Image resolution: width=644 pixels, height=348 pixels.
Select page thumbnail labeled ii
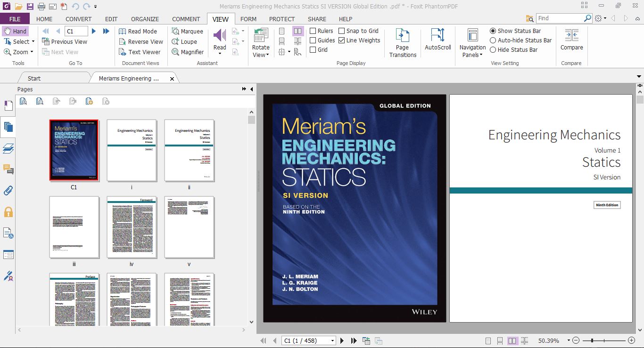tap(189, 150)
